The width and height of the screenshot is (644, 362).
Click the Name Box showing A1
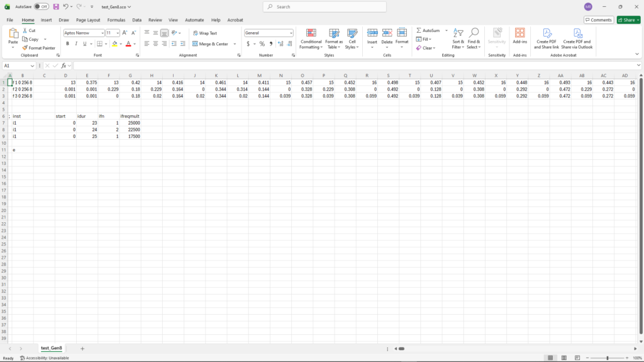click(x=19, y=65)
